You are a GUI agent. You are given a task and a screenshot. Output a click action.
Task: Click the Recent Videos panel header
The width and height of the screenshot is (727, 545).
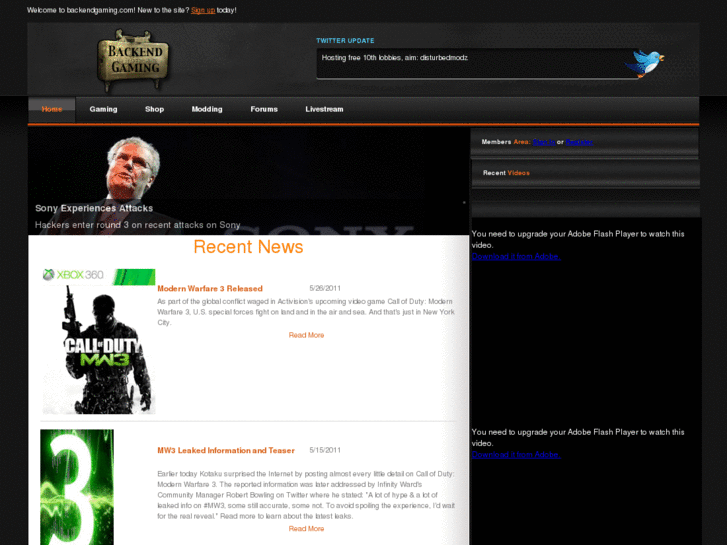585,173
